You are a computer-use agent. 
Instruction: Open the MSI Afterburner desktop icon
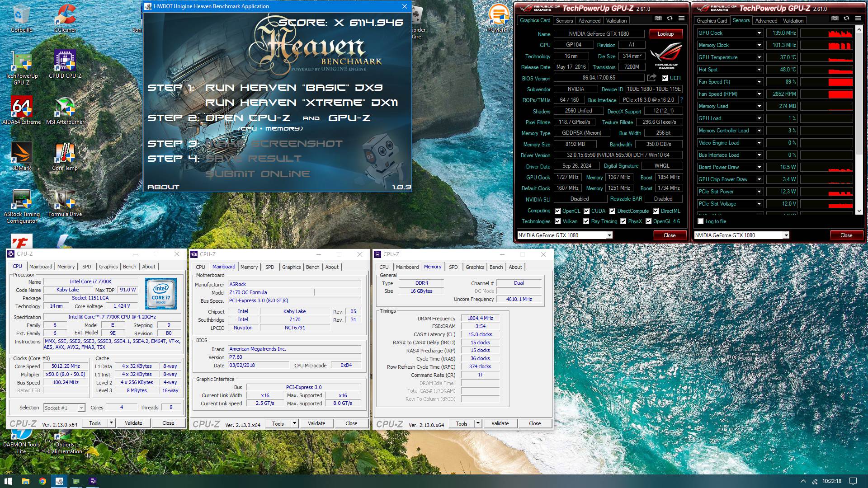pos(65,110)
